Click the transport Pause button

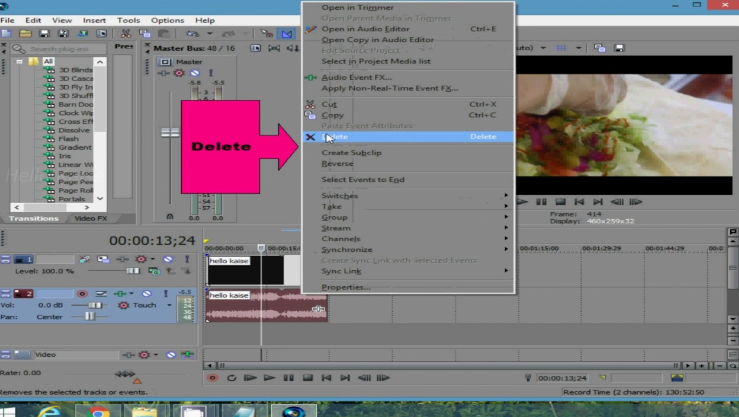coord(288,378)
